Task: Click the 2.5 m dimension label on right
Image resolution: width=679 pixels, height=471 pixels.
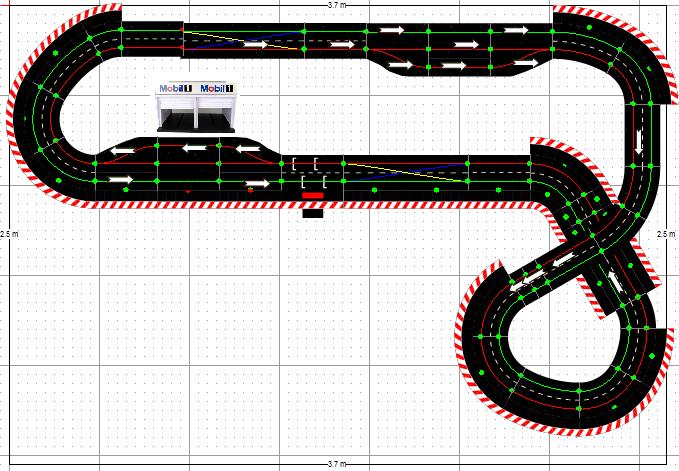Action: [670, 234]
